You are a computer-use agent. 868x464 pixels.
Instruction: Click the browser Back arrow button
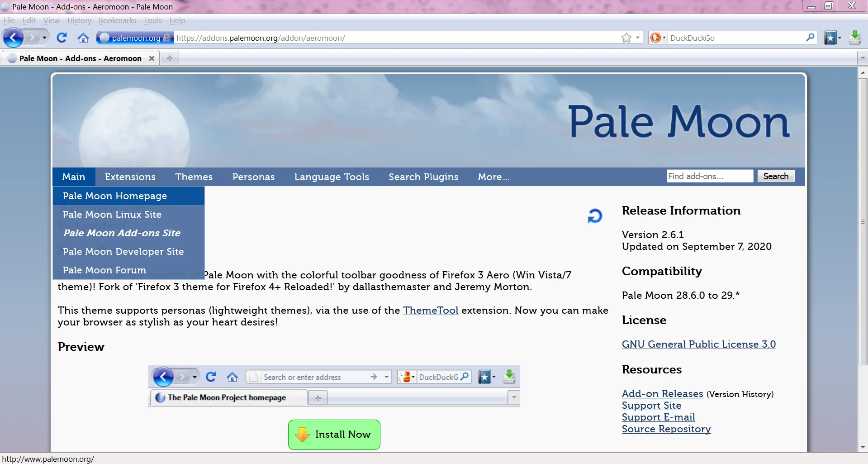[x=14, y=38]
